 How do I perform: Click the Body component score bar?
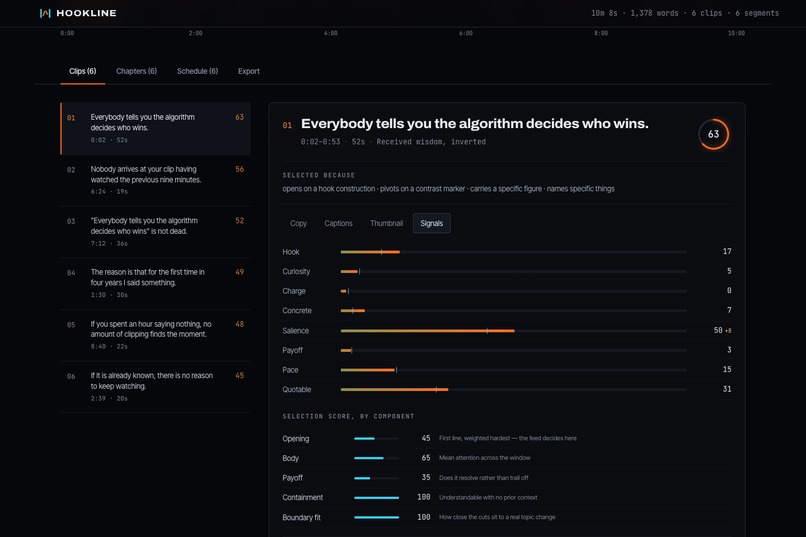click(x=376, y=458)
